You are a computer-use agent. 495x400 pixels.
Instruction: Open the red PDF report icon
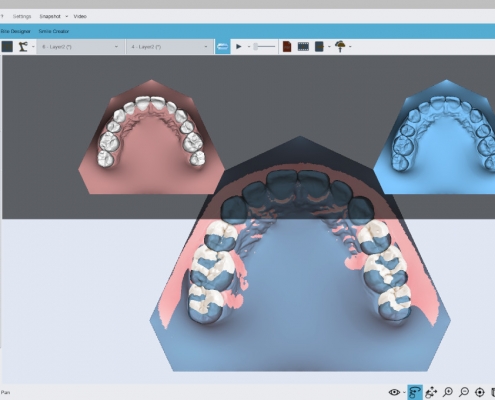pos(287,46)
